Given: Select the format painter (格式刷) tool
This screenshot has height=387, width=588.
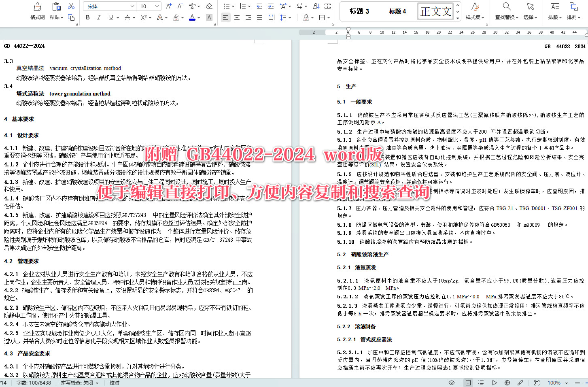Looking at the screenshot, I should (37, 10).
